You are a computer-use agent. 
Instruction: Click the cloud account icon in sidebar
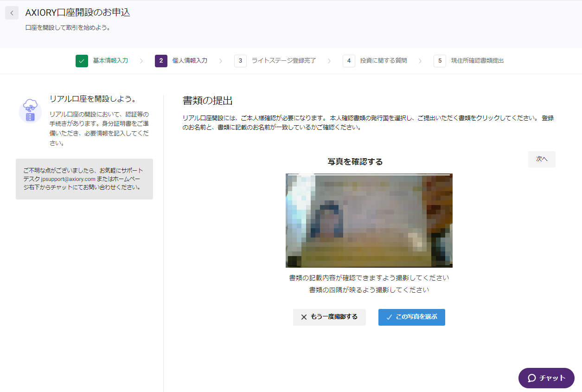point(30,111)
